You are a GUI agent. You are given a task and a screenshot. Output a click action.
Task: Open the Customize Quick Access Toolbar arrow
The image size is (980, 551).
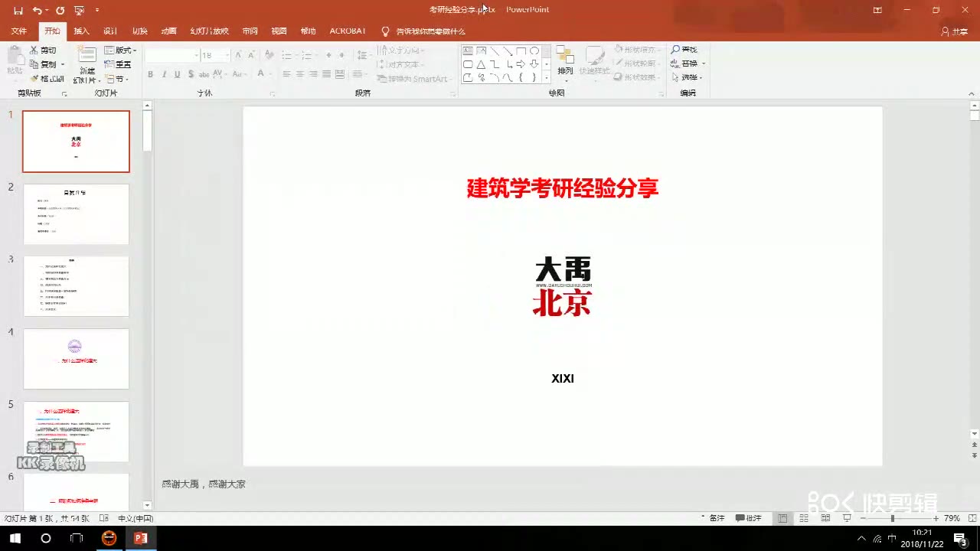click(97, 10)
